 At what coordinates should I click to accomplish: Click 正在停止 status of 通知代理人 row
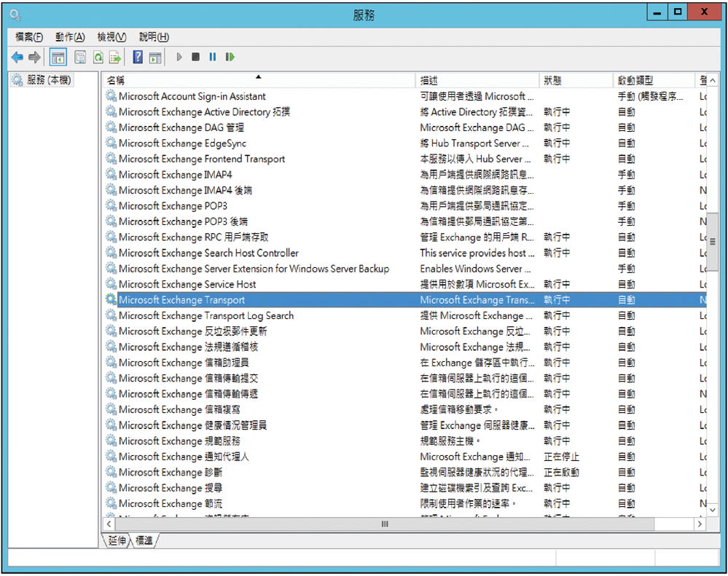(x=561, y=457)
